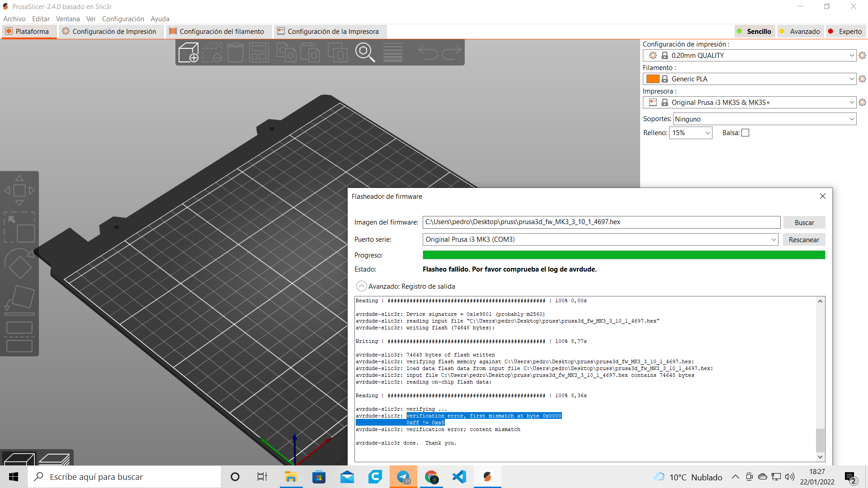Select the Place on face tool
Image resolution: width=868 pixels, height=488 pixels.
(19, 300)
